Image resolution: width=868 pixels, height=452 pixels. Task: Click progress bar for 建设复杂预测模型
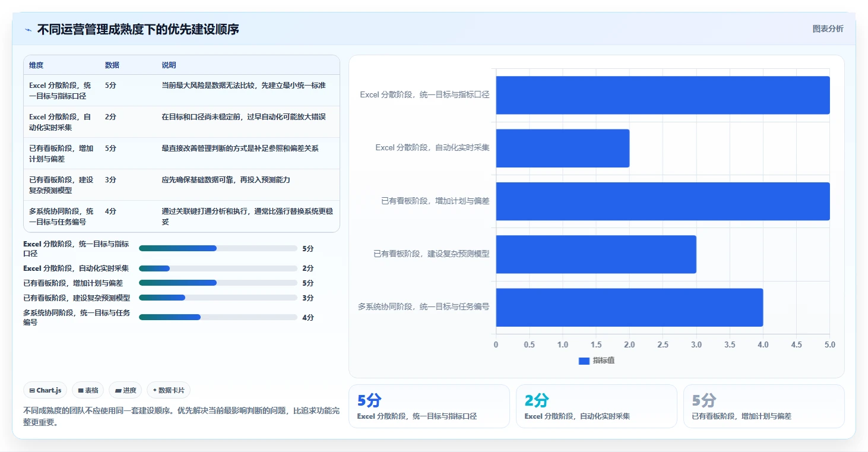(x=218, y=298)
